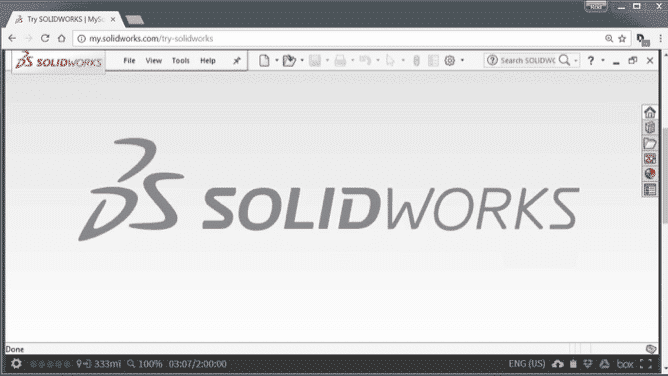Image resolution: width=668 pixels, height=376 pixels.
Task: Expand the Undo dropdown arrow
Action: coord(378,60)
